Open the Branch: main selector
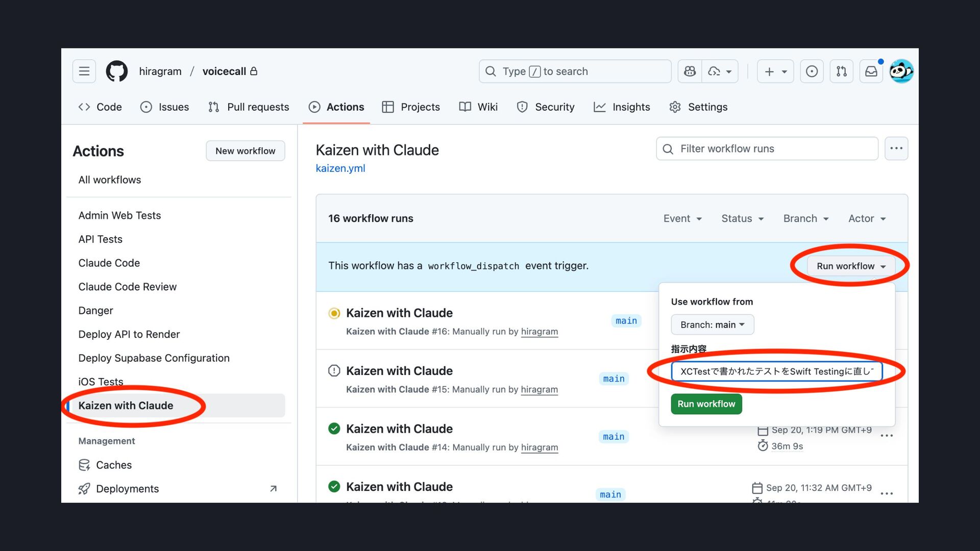 tap(713, 325)
